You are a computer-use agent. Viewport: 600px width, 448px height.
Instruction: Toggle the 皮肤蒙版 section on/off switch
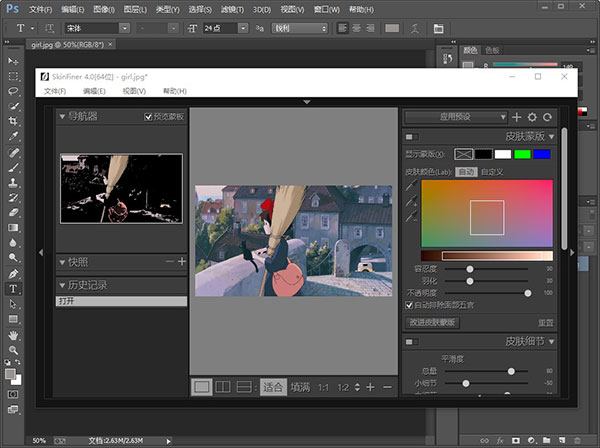click(x=412, y=137)
